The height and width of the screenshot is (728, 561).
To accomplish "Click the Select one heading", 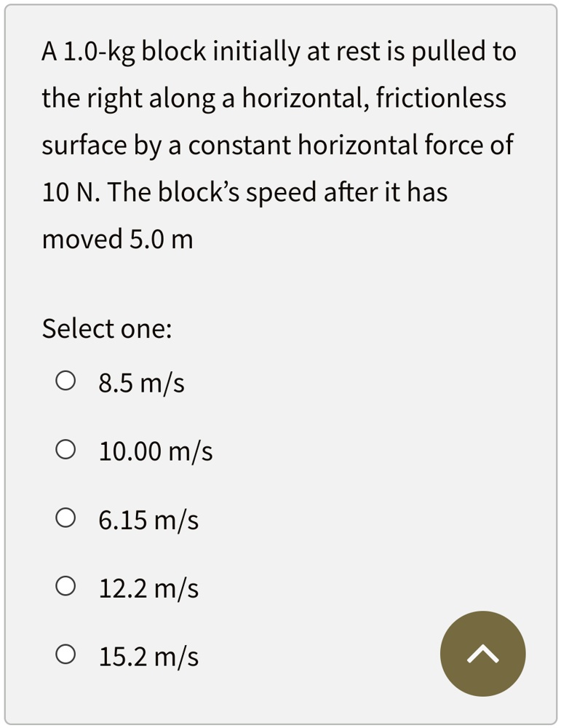I will [x=106, y=328].
